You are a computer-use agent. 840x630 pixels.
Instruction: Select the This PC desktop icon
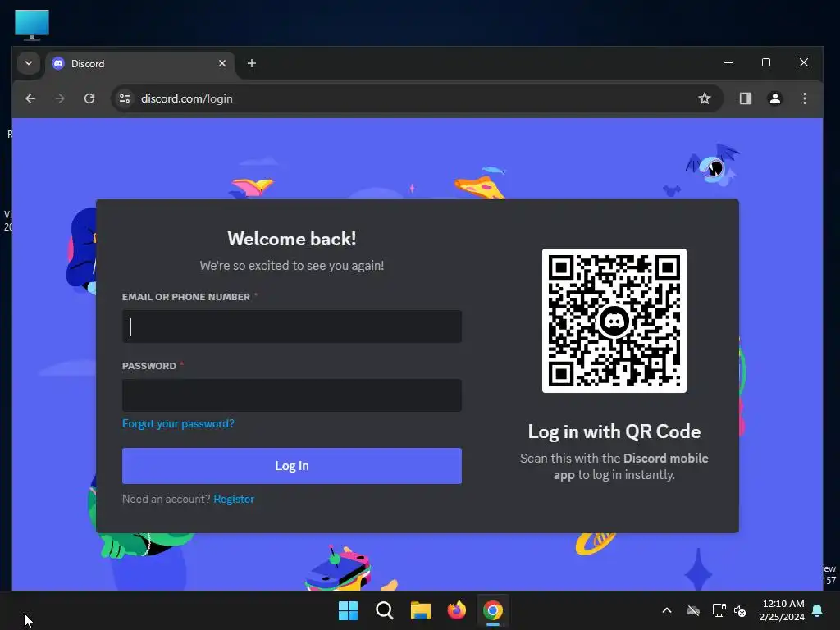[32, 25]
